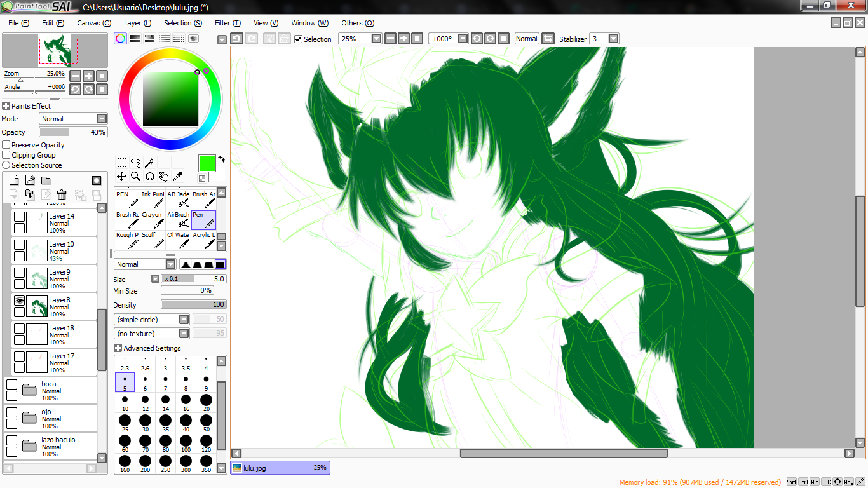The width and height of the screenshot is (868, 488).
Task: Hide Layer8 with its eye icon
Action: click(19, 301)
